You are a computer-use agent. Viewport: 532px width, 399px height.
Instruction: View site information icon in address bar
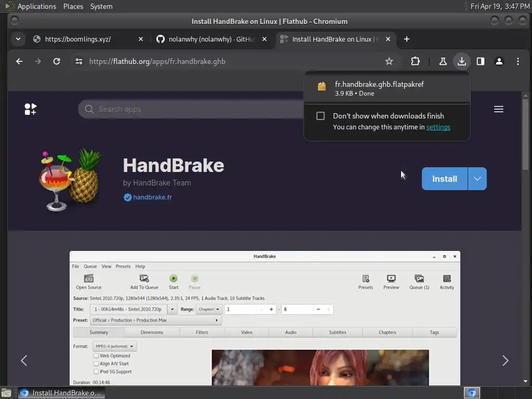(79, 61)
